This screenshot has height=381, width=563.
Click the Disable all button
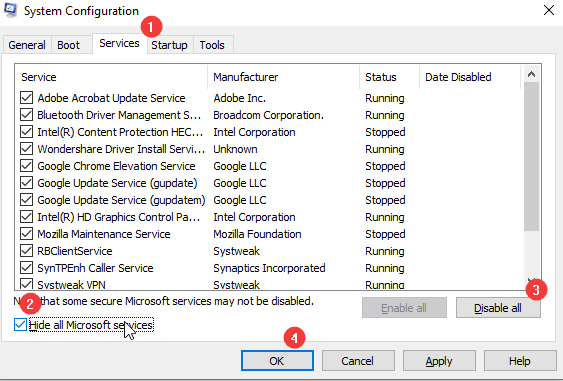498,308
